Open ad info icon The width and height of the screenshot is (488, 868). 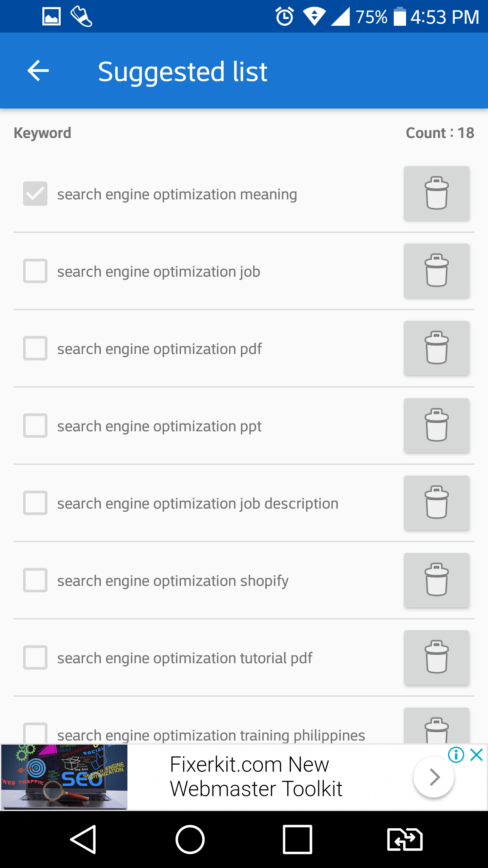click(456, 755)
